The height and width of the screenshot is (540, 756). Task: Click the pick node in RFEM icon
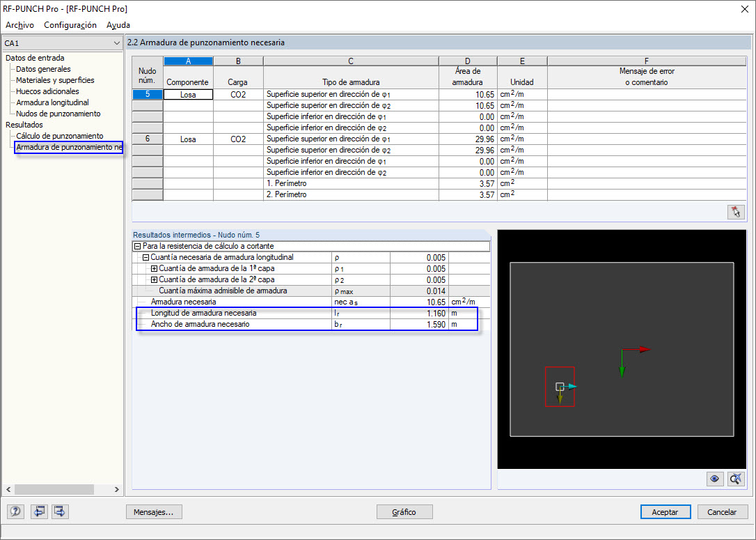(x=736, y=212)
